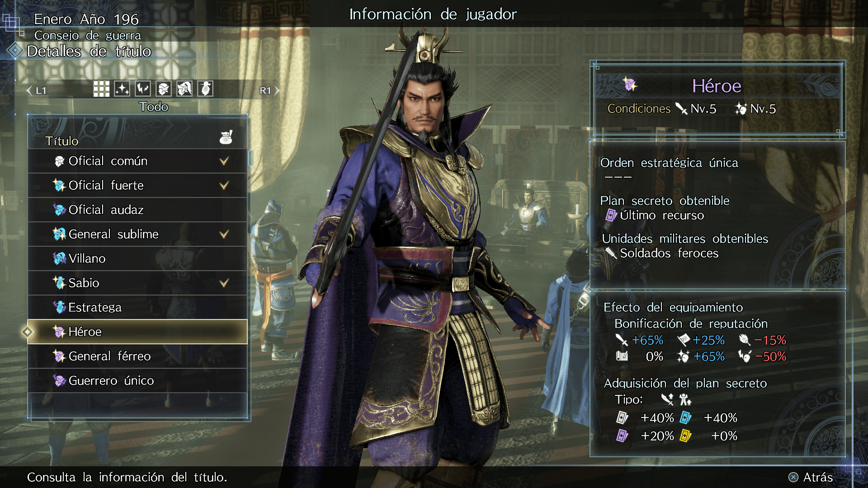
Task: Select the grid 'Todo' all-titles filter icon
Action: pyautogui.click(x=101, y=89)
